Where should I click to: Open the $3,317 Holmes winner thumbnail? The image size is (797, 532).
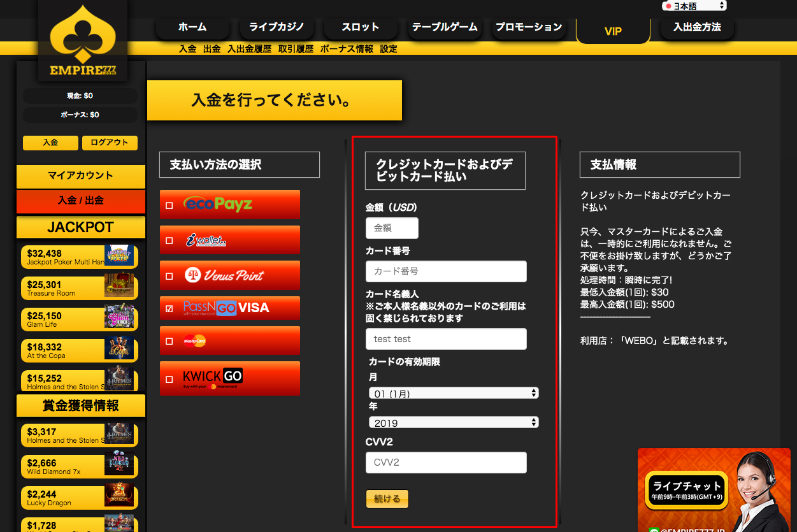click(119, 434)
